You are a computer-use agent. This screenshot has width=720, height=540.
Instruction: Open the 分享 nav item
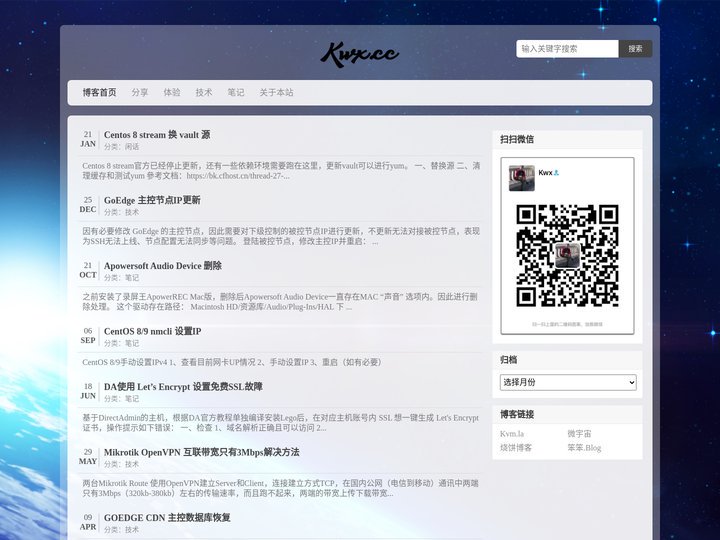click(x=140, y=92)
